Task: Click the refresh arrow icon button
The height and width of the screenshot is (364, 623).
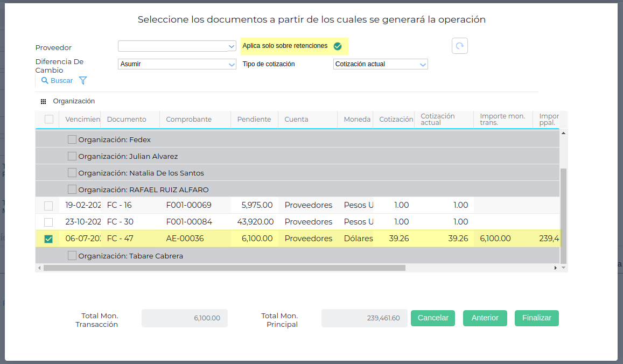Action: point(459,46)
